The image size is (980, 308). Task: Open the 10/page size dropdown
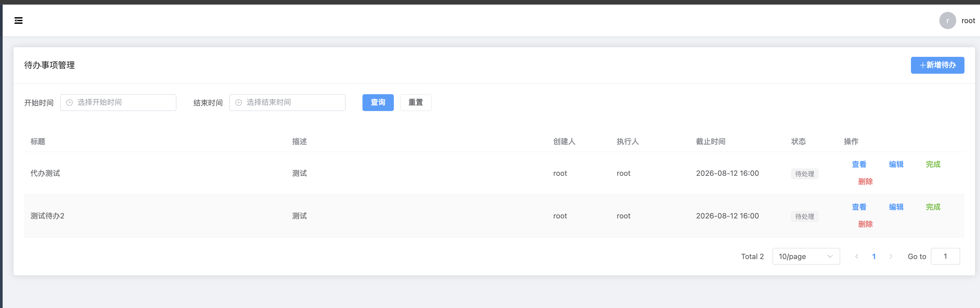[x=806, y=256]
